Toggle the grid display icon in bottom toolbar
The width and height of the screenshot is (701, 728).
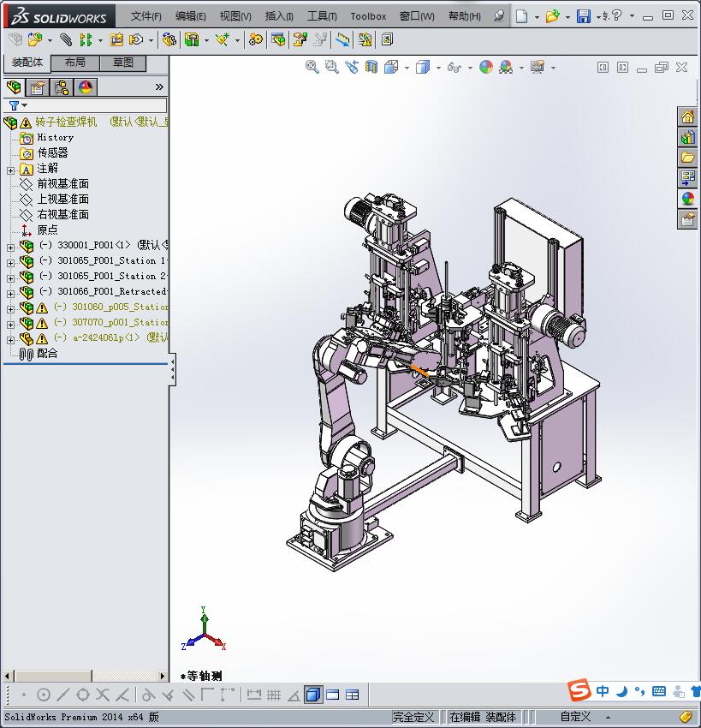274,695
